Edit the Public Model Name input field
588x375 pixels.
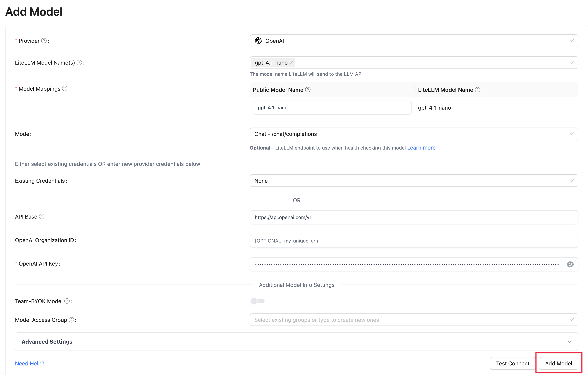332,108
